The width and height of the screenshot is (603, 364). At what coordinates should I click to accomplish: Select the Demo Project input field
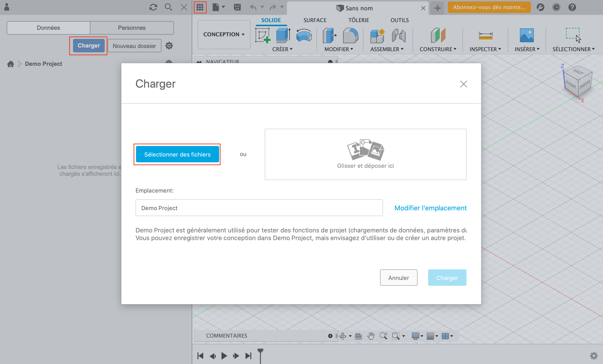click(x=258, y=208)
